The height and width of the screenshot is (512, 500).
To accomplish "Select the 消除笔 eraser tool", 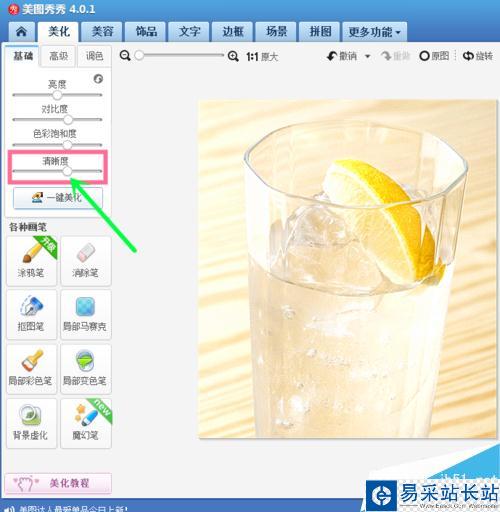I will pos(86,261).
